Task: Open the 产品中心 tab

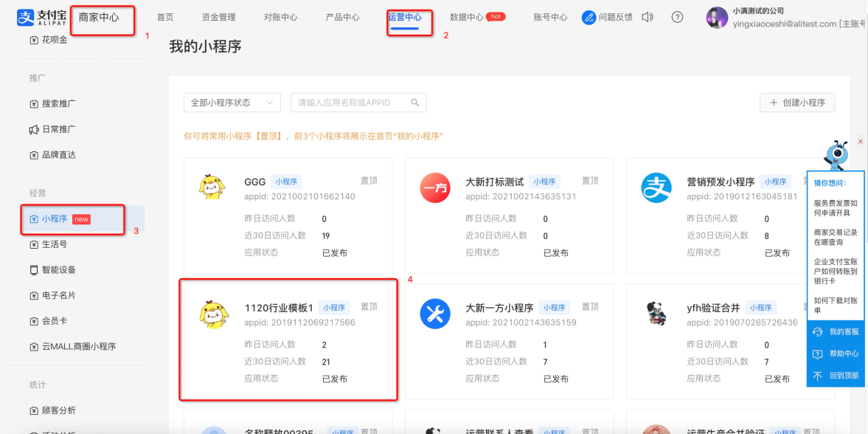Action: click(343, 17)
